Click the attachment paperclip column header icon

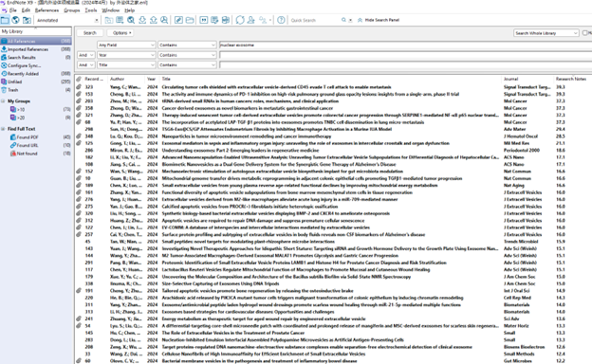pos(79,79)
